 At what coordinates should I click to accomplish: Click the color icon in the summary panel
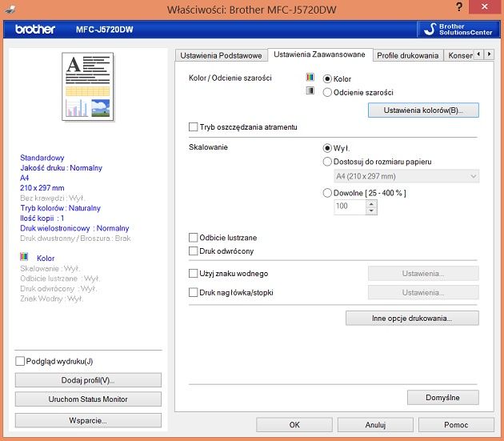(24, 256)
